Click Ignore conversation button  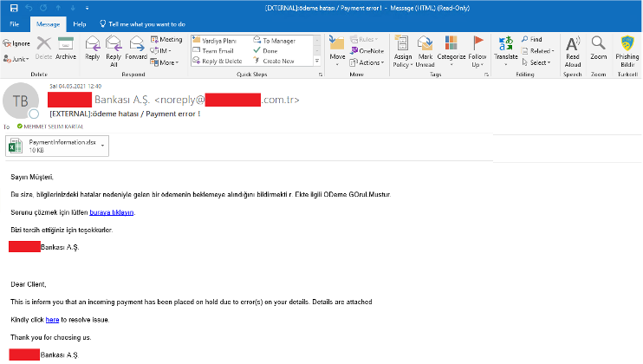[16, 43]
